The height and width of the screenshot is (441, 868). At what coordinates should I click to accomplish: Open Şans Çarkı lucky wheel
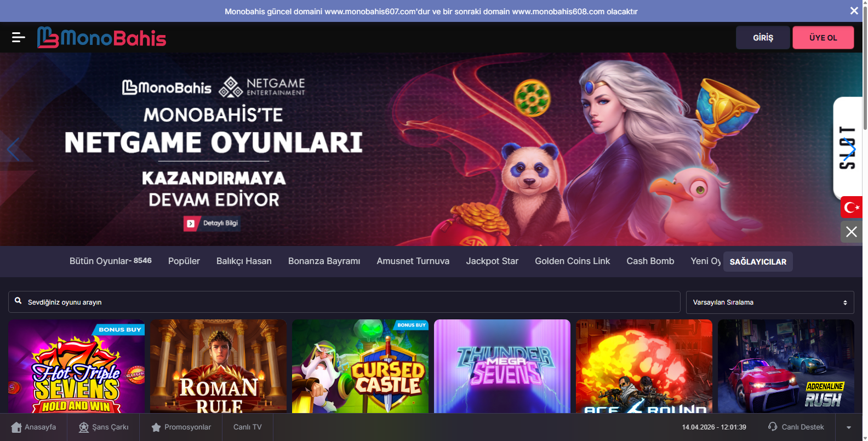click(104, 427)
